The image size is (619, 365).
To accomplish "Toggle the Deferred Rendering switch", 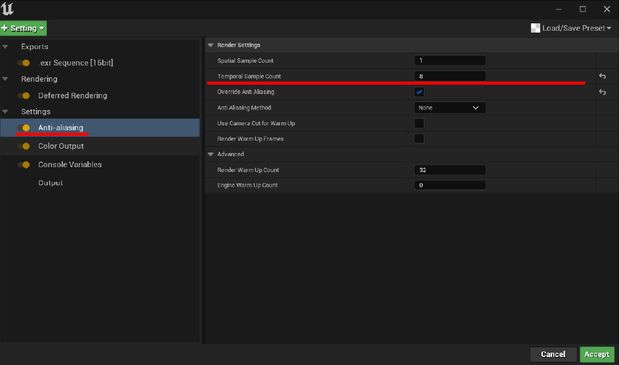I will click(24, 95).
